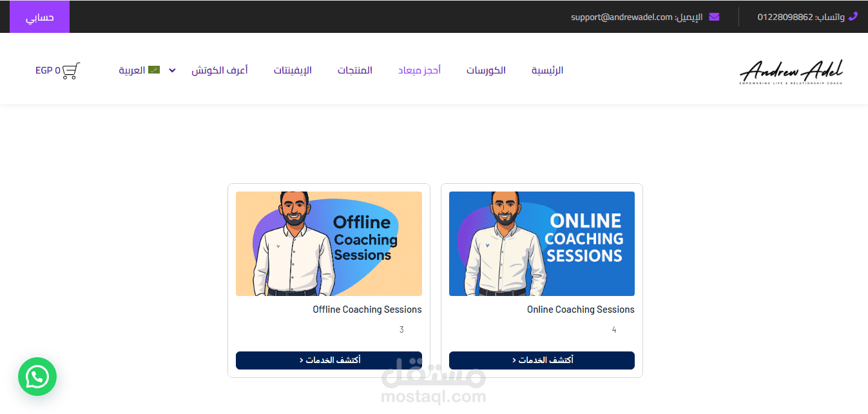This screenshot has height=414, width=868.
Task: Open the Online Coaching Sessions thumbnail image
Action: click(542, 244)
